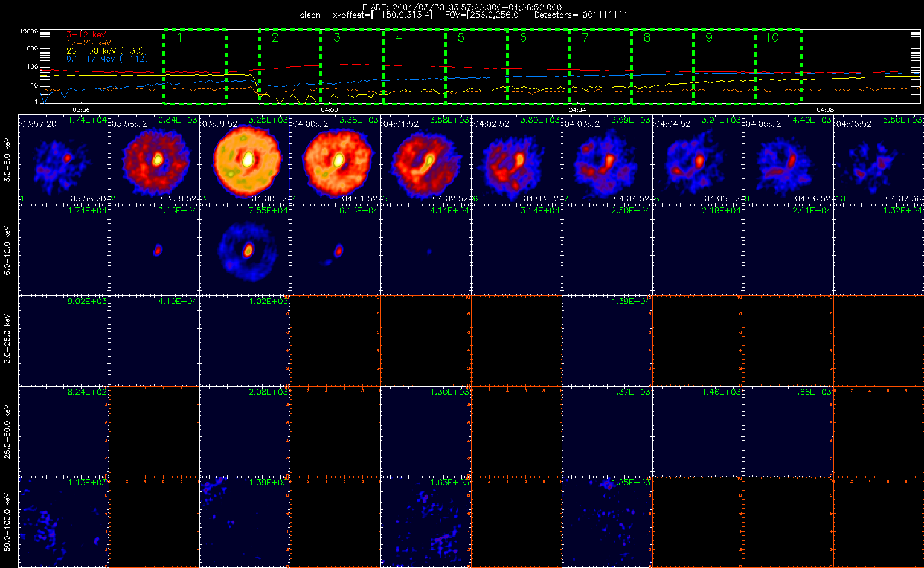
Task: Click the '50.0-100.0 keV' row label
Action: pyautogui.click(x=7, y=521)
